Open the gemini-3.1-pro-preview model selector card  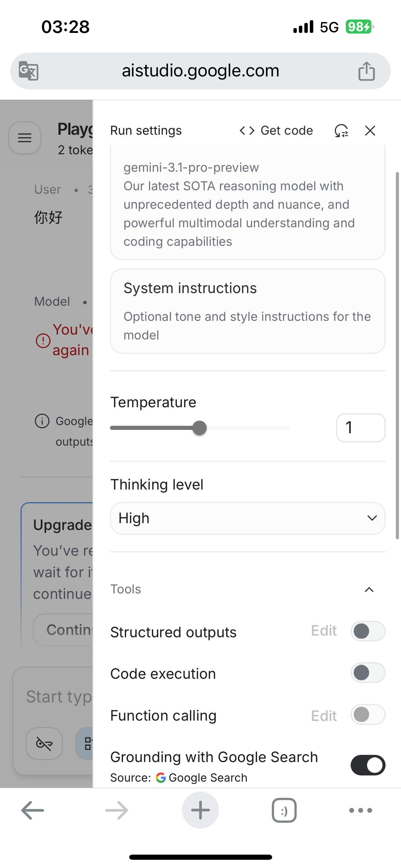[247, 202]
